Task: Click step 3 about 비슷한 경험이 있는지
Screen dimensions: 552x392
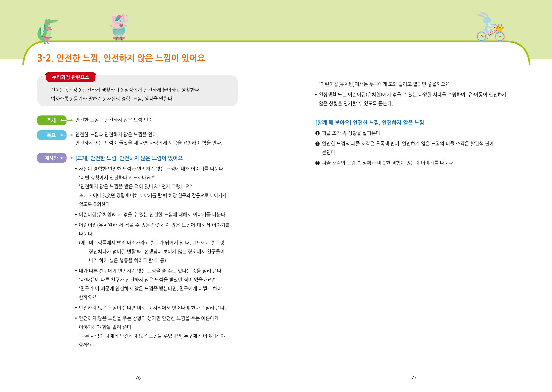Action: coord(385,163)
